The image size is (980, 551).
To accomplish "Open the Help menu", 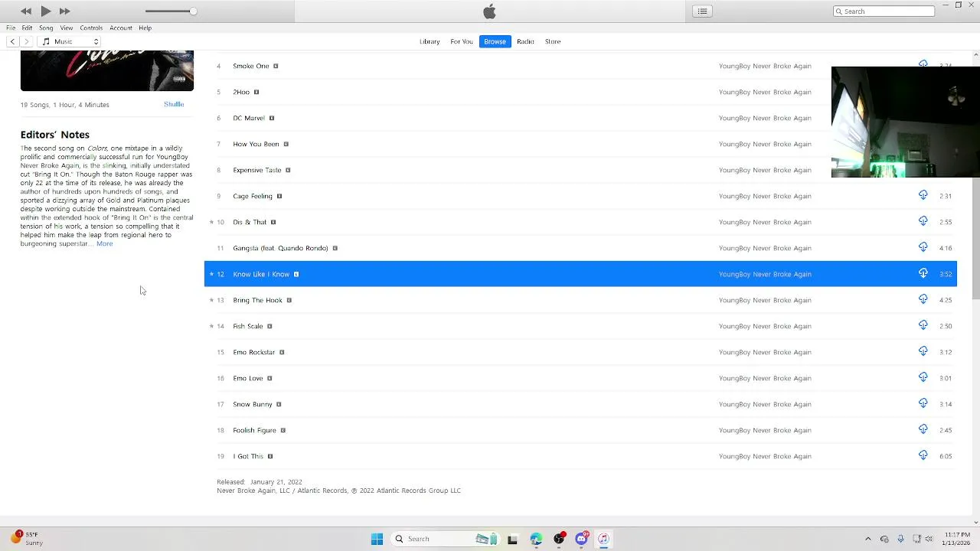I will tap(145, 28).
